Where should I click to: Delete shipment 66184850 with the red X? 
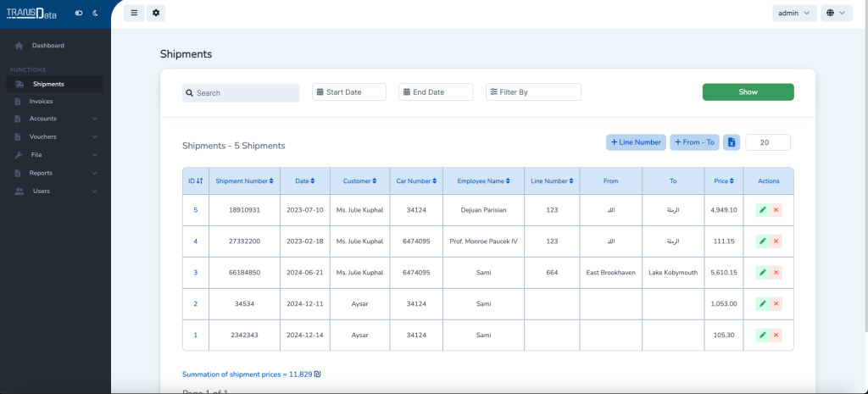776,273
